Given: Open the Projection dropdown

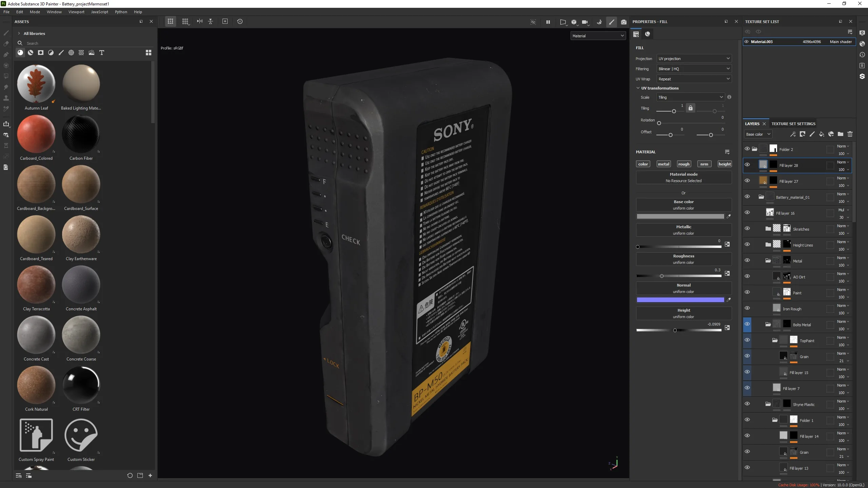Looking at the screenshot, I should tap(694, 59).
